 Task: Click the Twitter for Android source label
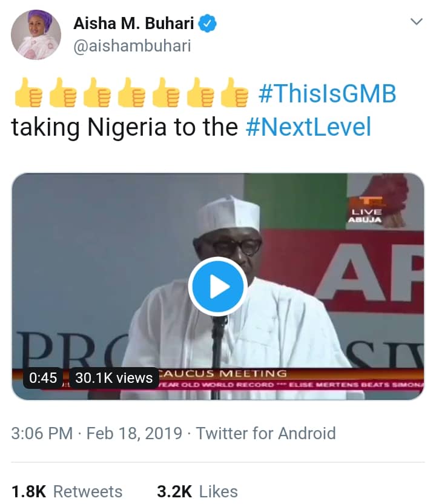[x=266, y=433]
